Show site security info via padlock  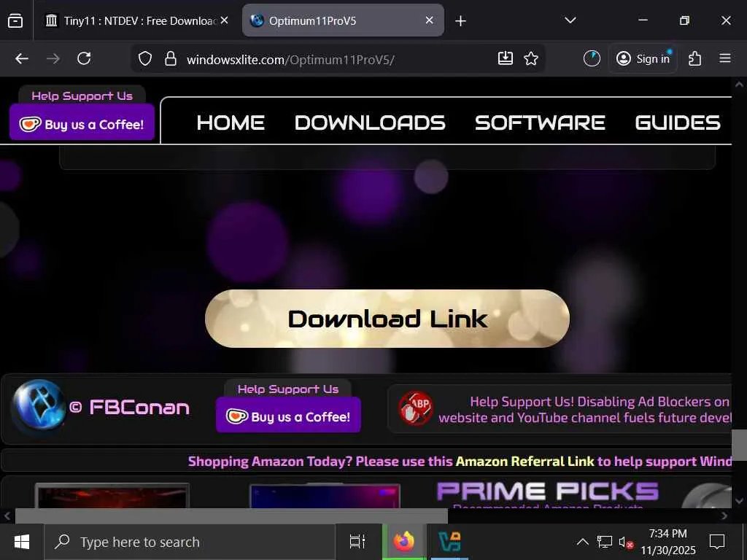[x=170, y=59]
